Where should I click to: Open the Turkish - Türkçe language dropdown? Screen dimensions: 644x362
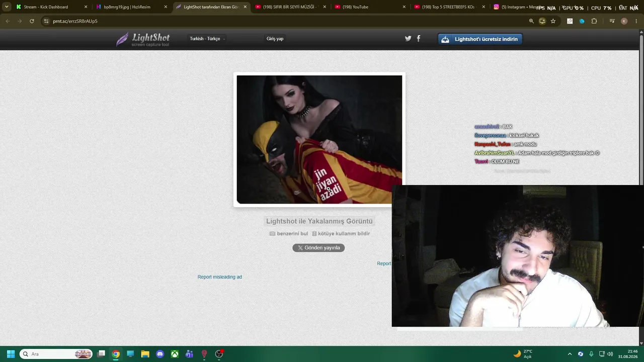[207, 39]
